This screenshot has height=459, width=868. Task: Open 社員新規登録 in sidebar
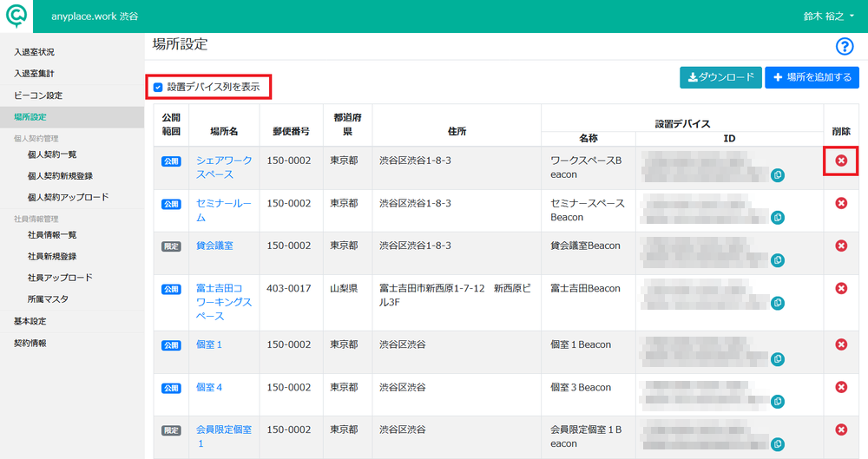[52, 256]
